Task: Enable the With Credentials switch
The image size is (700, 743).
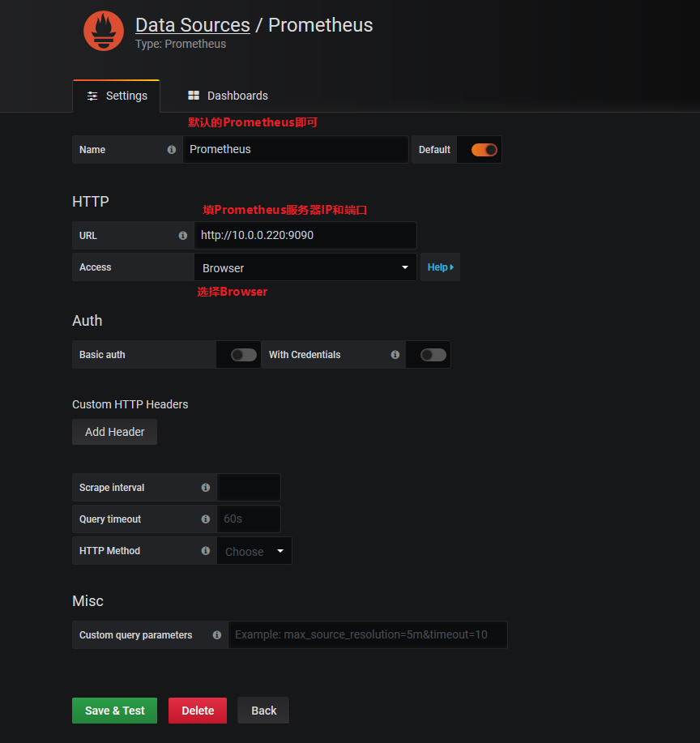Action: pyautogui.click(x=433, y=354)
